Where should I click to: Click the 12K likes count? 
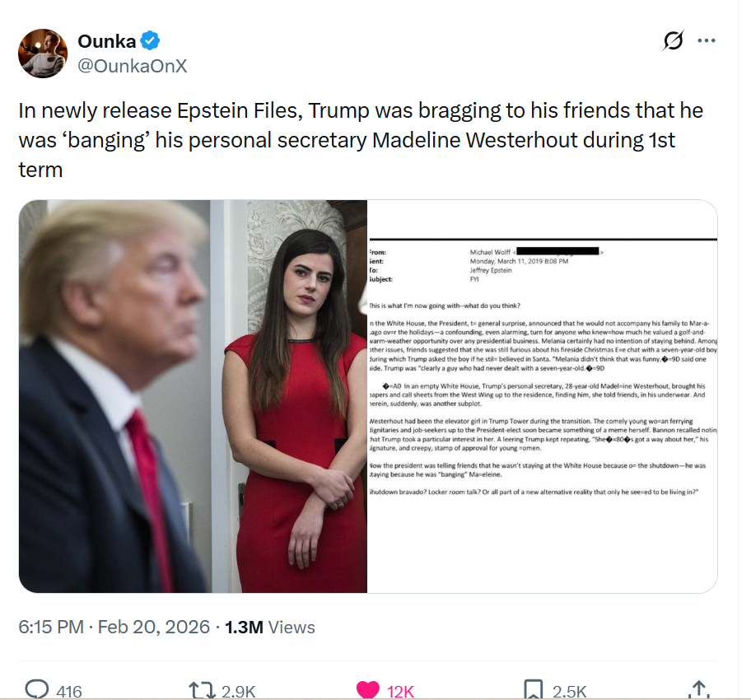[x=400, y=692]
